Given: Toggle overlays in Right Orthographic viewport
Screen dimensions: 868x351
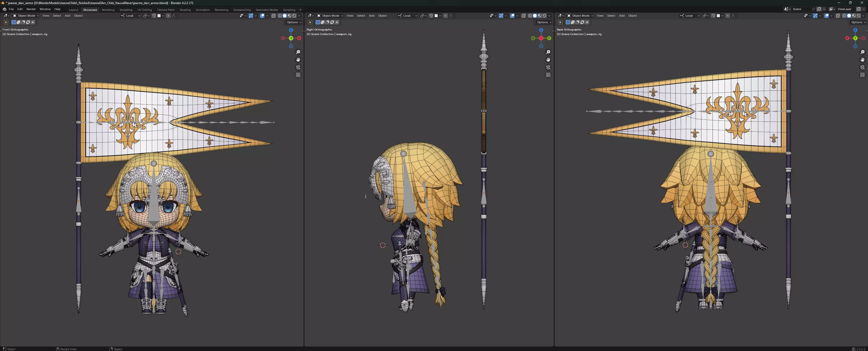Looking at the screenshot, I should pyautogui.click(x=513, y=15).
